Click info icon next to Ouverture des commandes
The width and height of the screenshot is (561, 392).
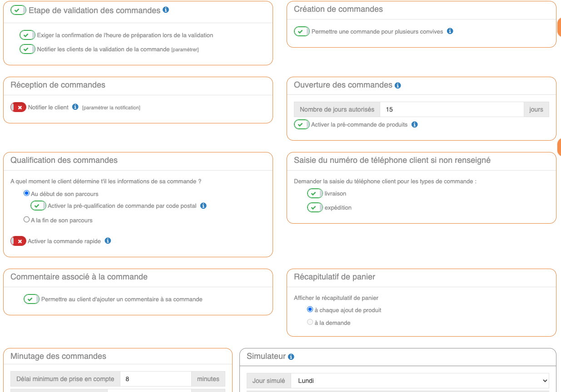398,85
